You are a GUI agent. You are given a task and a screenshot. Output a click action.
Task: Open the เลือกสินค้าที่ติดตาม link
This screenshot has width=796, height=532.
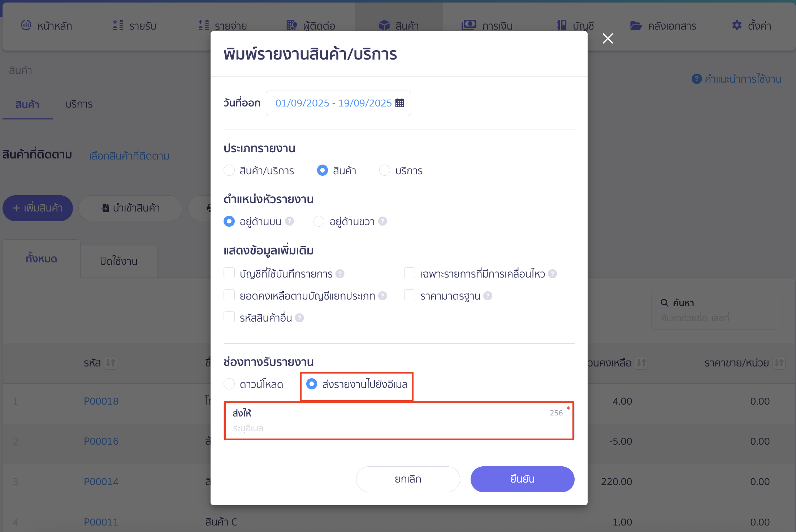129,156
